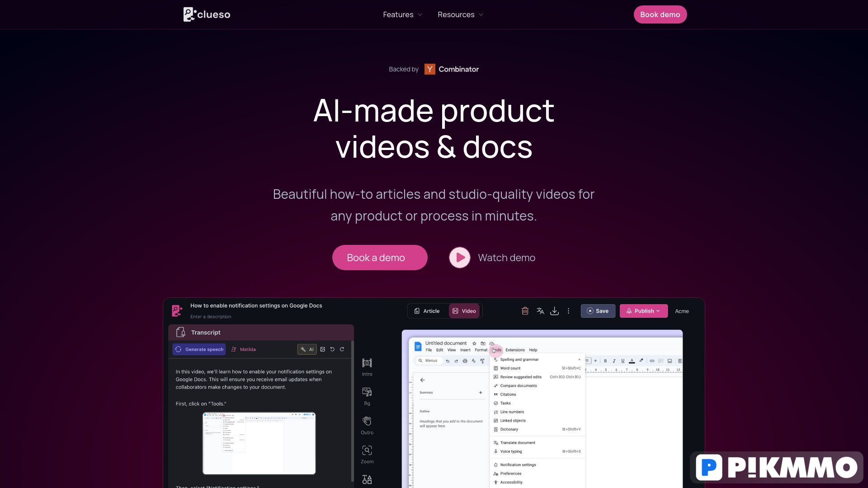The width and height of the screenshot is (868, 488).
Task: Click the text and shapes icon below Zoom
Action: (367, 479)
